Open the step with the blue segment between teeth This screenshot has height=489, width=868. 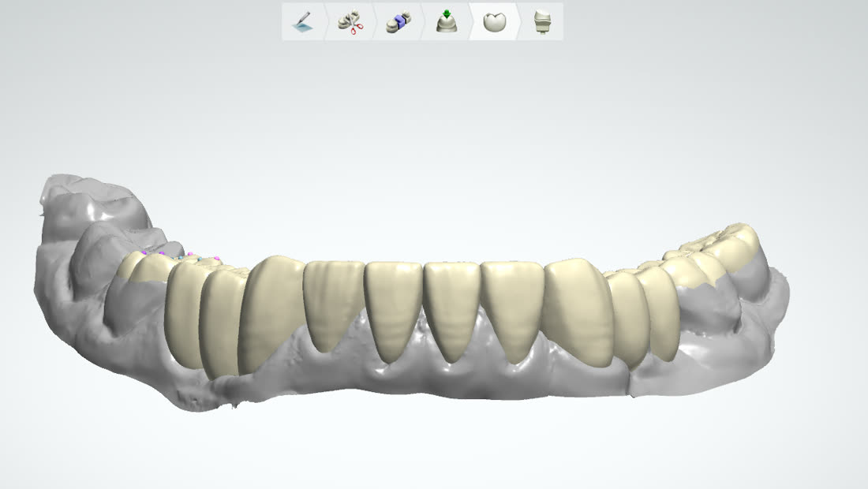click(398, 22)
